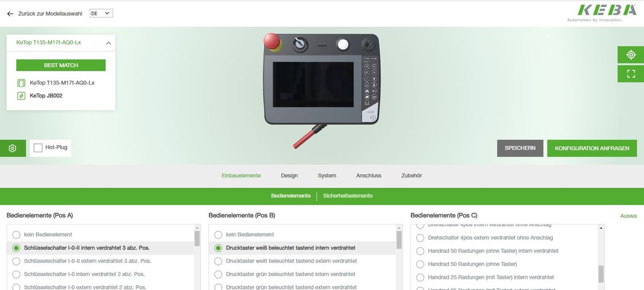Image resolution: width=644 pixels, height=290 pixels.
Task: Click the Auswa link at right
Action: pos(628,216)
